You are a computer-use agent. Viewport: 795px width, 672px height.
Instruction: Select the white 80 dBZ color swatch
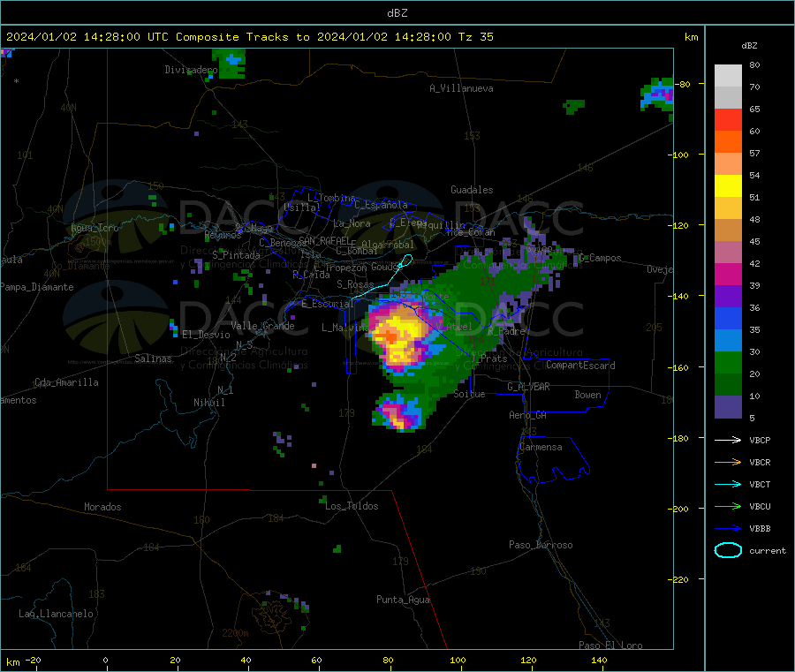pos(728,76)
